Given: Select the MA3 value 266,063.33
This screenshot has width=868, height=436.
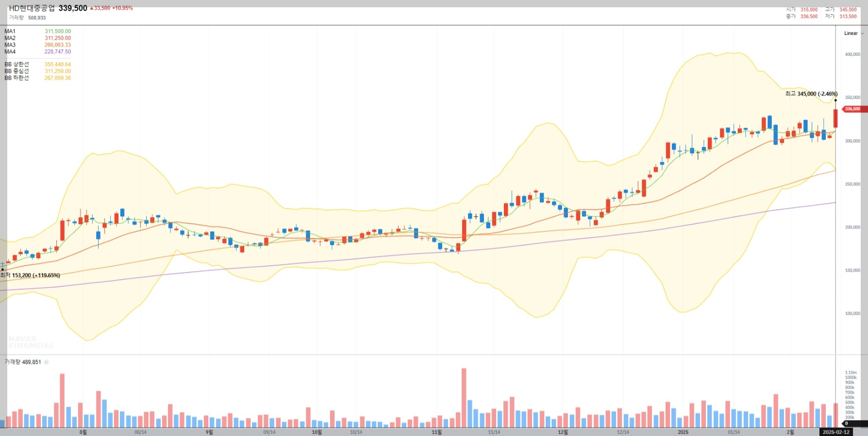Looking at the screenshot, I should 58,45.
